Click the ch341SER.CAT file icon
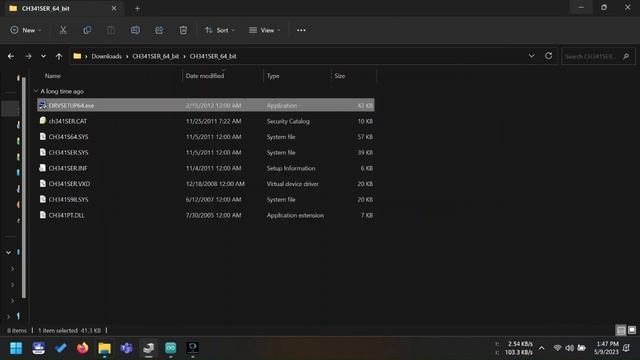The width and height of the screenshot is (640, 360). click(x=42, y=121)
